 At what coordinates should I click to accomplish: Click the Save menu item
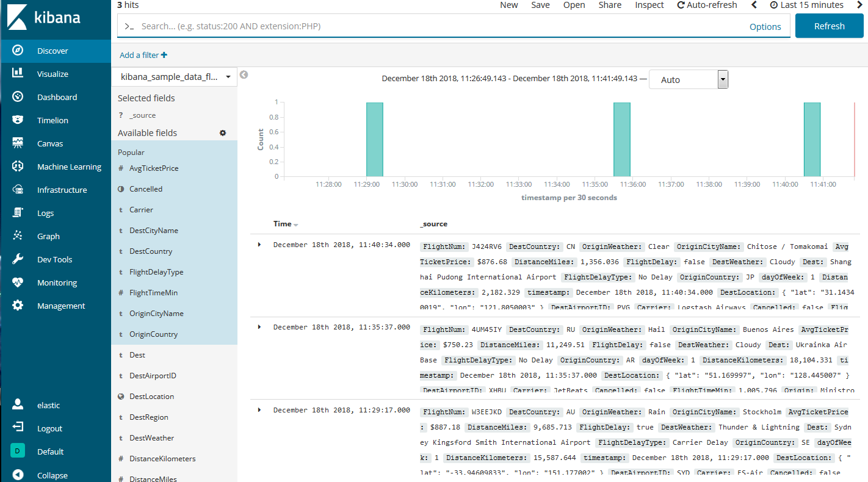[540, 5]
